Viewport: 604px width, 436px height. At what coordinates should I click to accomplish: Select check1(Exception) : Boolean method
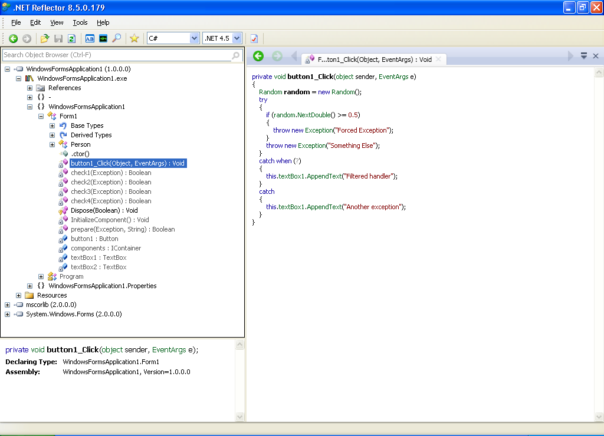(111, 173)
